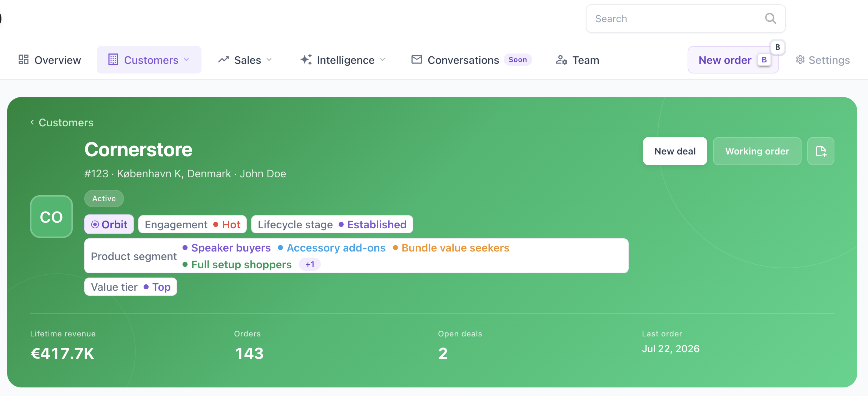The height and width of the screenshot is (396, 868).
Task: Open the Intelligence menu
Action: (343, 60)
